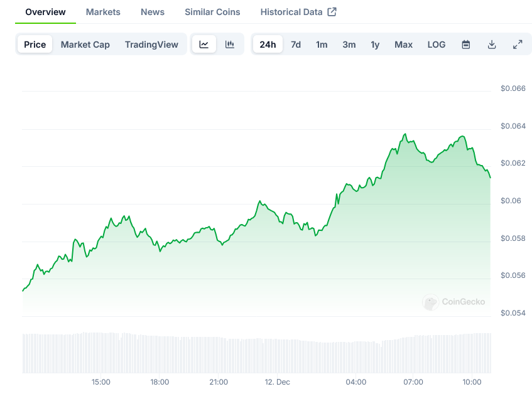Open the News tab

(x=153, y=12)
